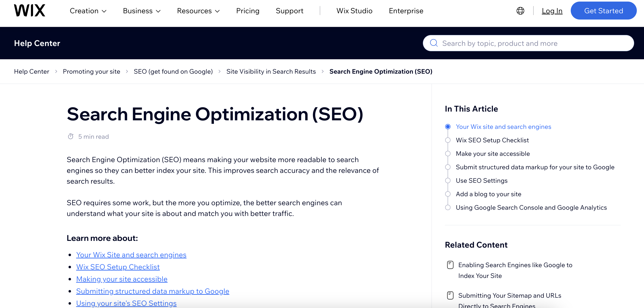Open Submitting structured data markup to Google link
Screen dimensions: 644x308
pos(153,291)
